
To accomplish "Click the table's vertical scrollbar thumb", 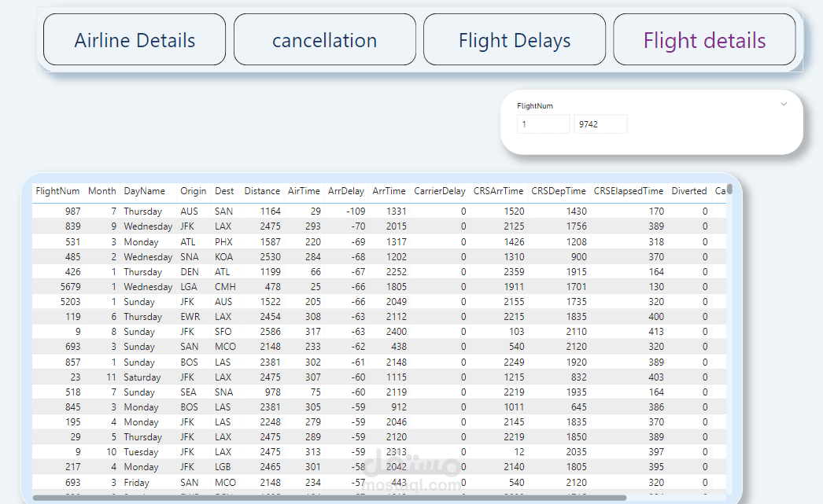I will click(x=730, y=189).
